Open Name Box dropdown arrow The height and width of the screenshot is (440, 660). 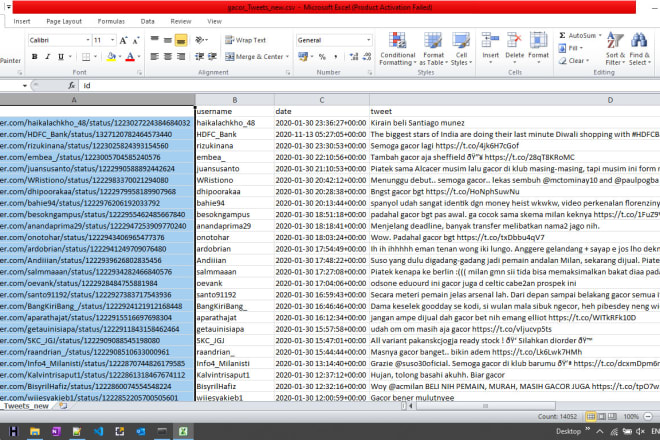[x=24, y=85]
